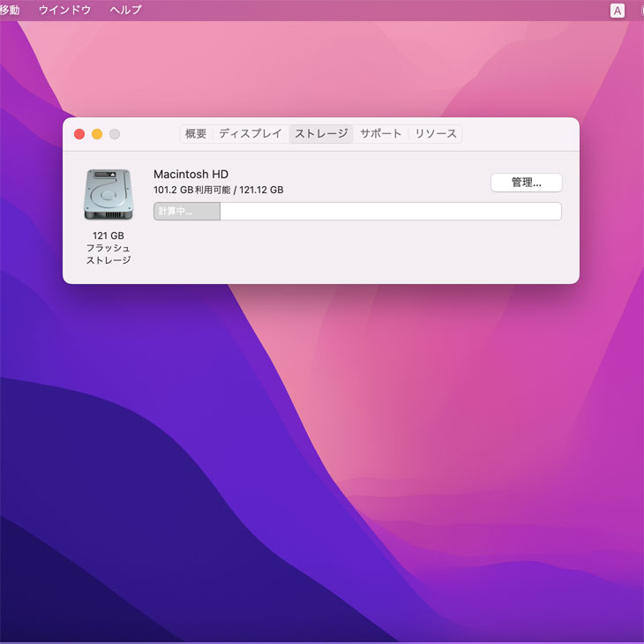The height and width of the screenshot is (644, 644).
Task: Click the gray zoom window button
Action: [115, 134]
